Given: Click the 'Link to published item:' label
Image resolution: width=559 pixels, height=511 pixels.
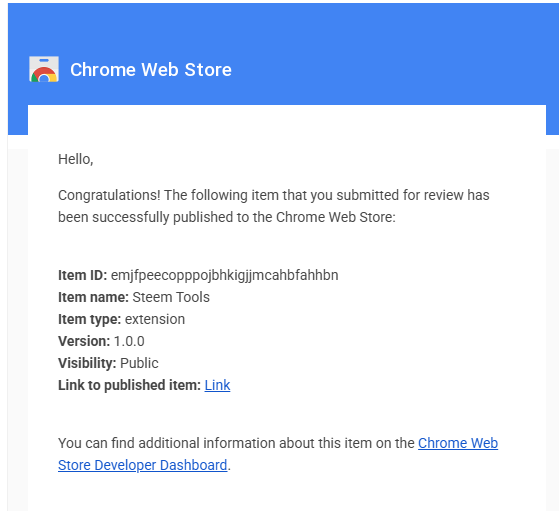Looking at the screenshot, I should 129,385.
